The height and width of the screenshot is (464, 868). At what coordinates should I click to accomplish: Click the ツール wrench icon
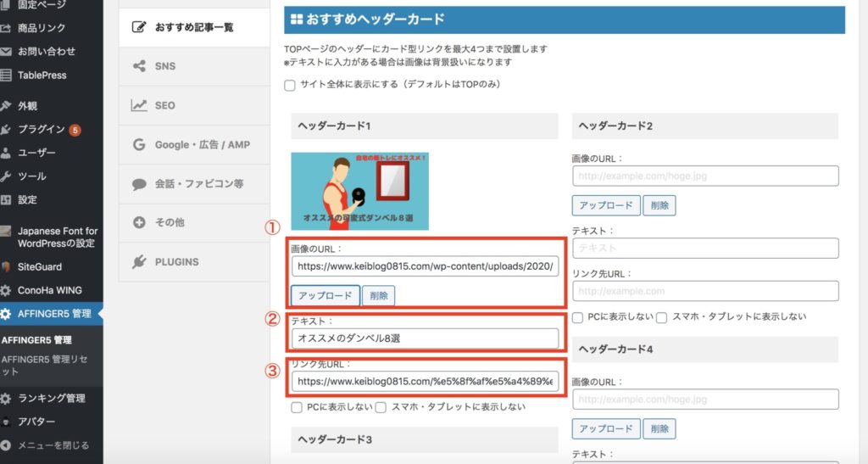pyautogui.click(x=6, y=176)
